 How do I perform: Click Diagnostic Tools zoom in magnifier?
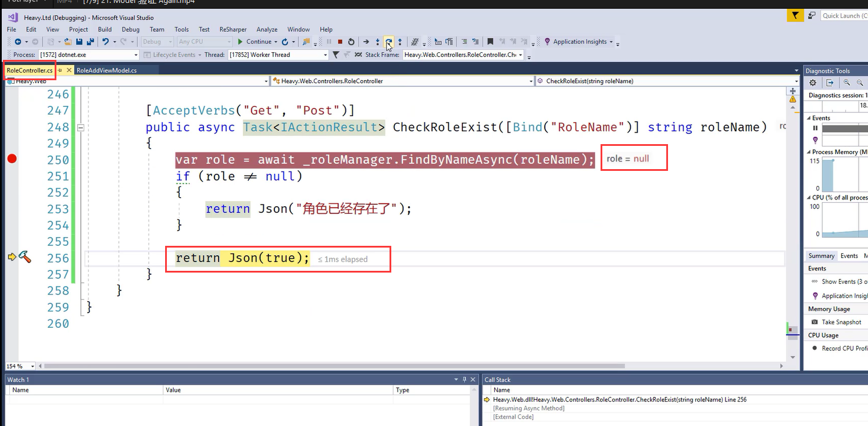847,83
